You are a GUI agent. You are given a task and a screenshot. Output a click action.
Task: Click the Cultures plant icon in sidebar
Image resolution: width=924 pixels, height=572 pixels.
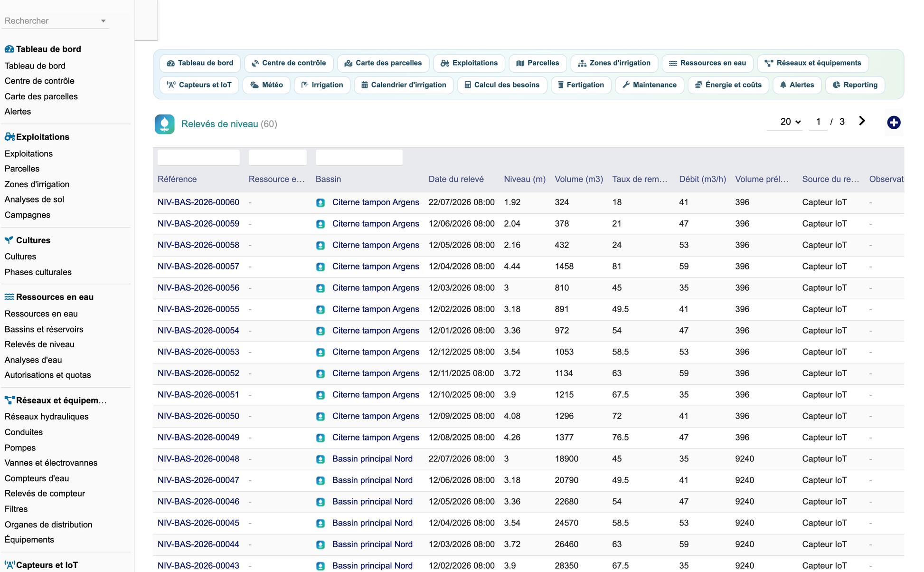pyautogui.click(x=9, y=240)
